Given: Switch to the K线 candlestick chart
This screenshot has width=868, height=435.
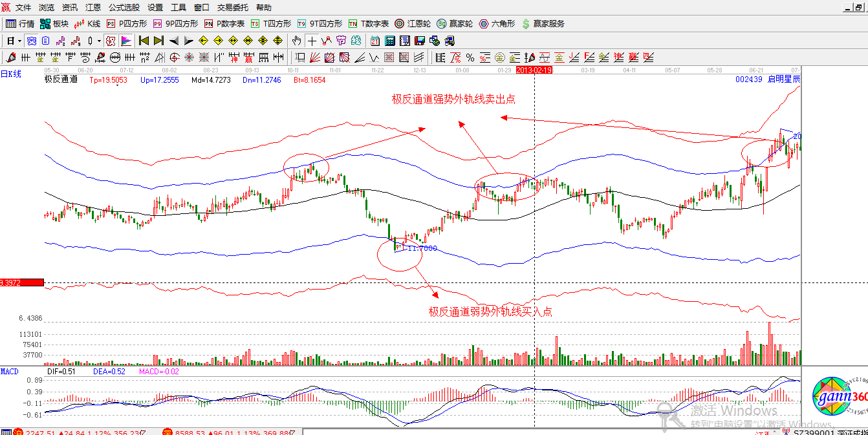Looking at the screenshot, I should (87, 24).
